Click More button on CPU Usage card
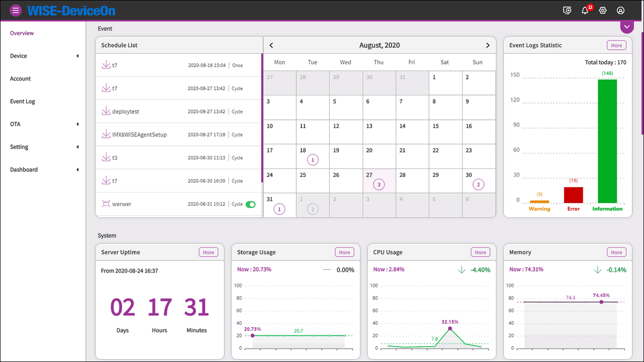The height and width of the screenshot is (362, 644). click(x=480, y=252)
